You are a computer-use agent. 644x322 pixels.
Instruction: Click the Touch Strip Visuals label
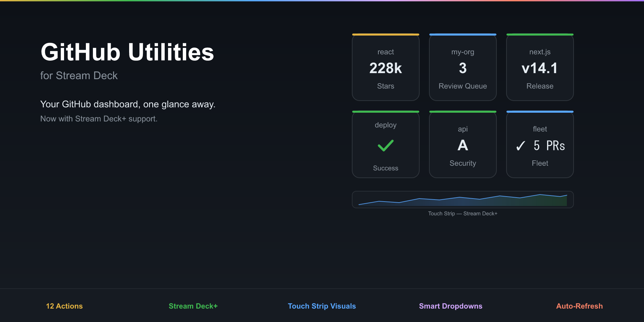click(322, 306)
